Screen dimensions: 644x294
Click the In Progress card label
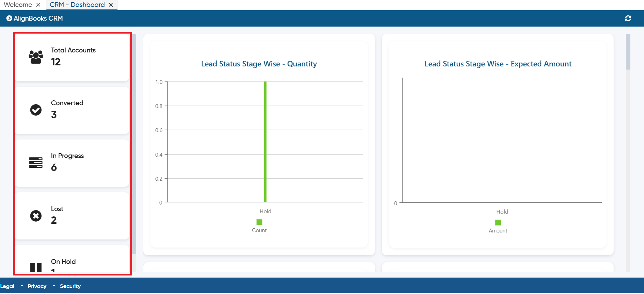(x=67, y=156)
